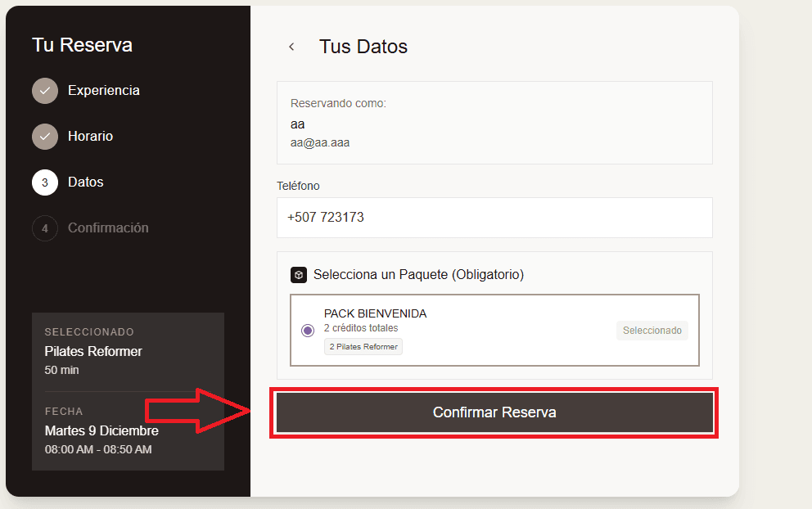The image size is (812, 509).
Task: Open the Experiencia step label
Action: (103, 91)
